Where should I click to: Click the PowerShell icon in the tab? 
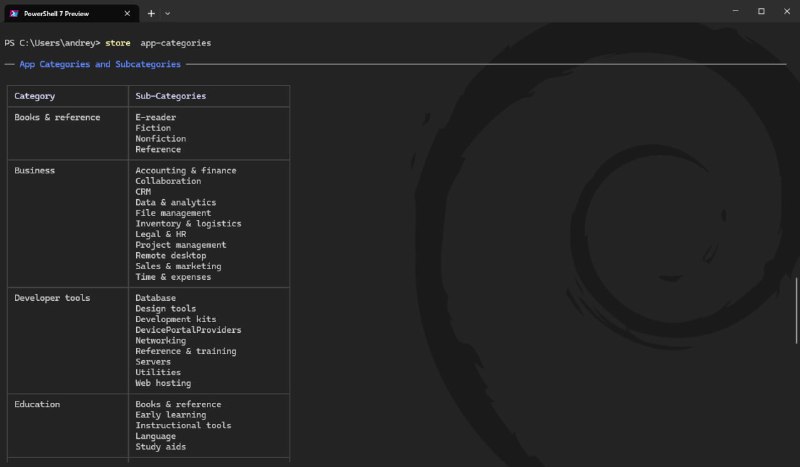tap(14, 13)
